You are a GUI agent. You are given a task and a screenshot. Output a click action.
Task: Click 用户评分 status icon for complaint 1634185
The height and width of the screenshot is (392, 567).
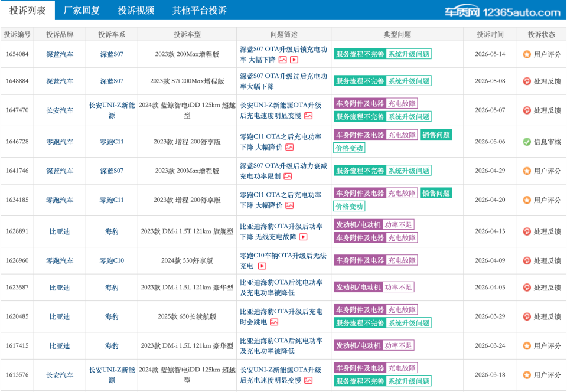[x=527, y=200]
